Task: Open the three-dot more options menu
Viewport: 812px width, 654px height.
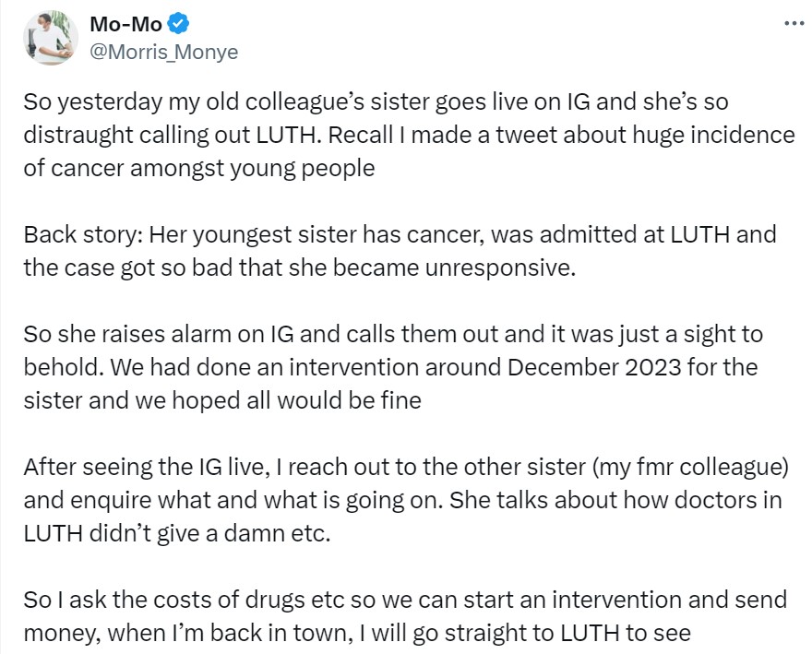Action: point(794,23)
